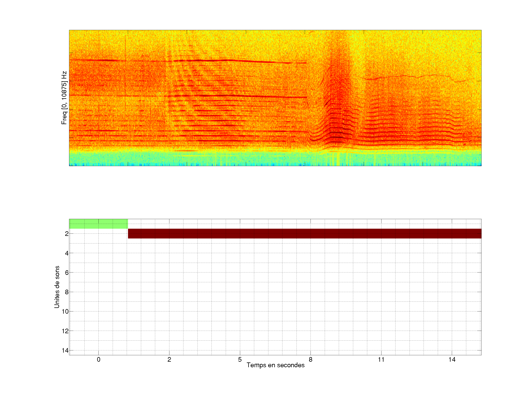This screenshot has width=532, height=399.
Task: Click the green sound unit bar
Action: [x=98, y=224]
